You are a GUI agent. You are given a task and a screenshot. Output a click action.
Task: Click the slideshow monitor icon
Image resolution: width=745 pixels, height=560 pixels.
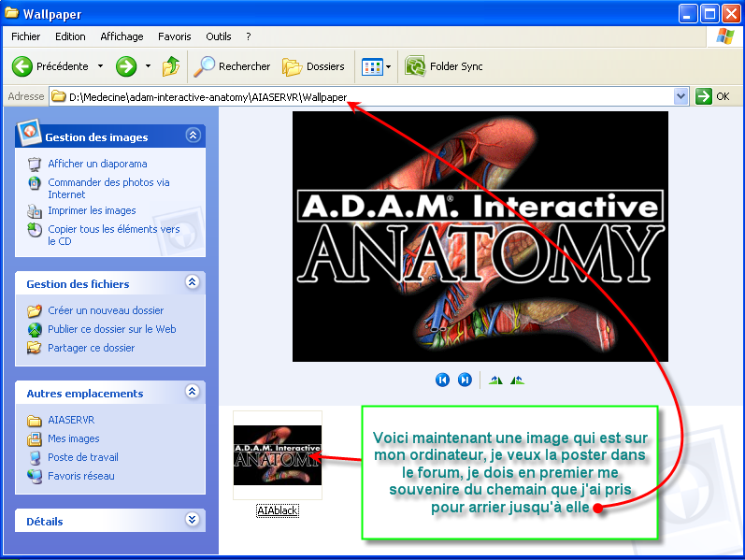coord(35,165)
